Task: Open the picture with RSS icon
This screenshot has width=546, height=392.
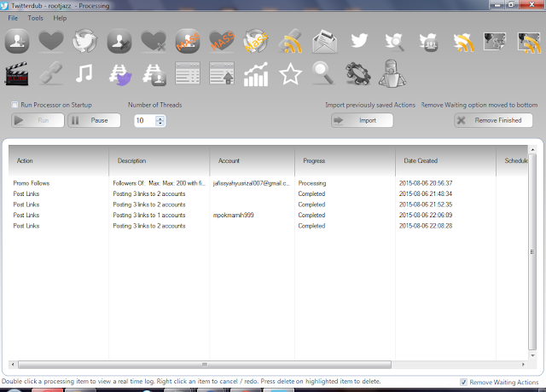Action: tap(529, 42)
